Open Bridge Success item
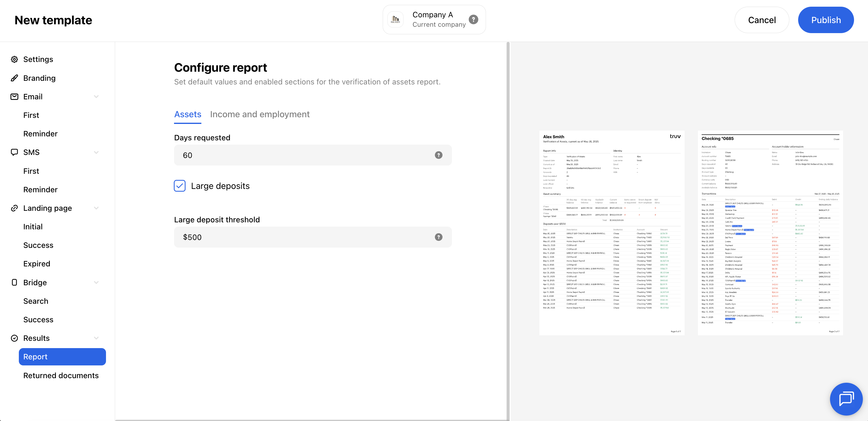868x421 pixels. coord(38,320)
